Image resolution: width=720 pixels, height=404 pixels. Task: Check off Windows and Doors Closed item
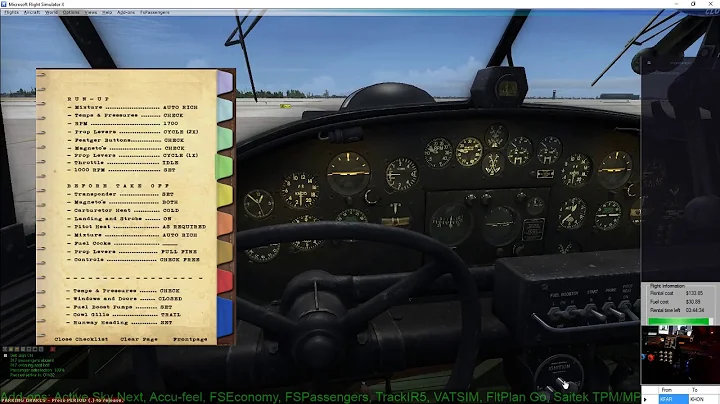point(125,298)
